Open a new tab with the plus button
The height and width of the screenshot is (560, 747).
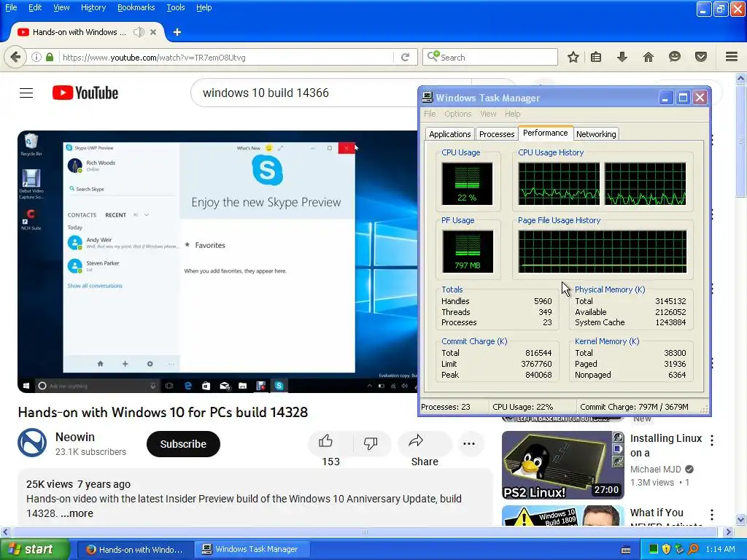click(x=177, y=32)
